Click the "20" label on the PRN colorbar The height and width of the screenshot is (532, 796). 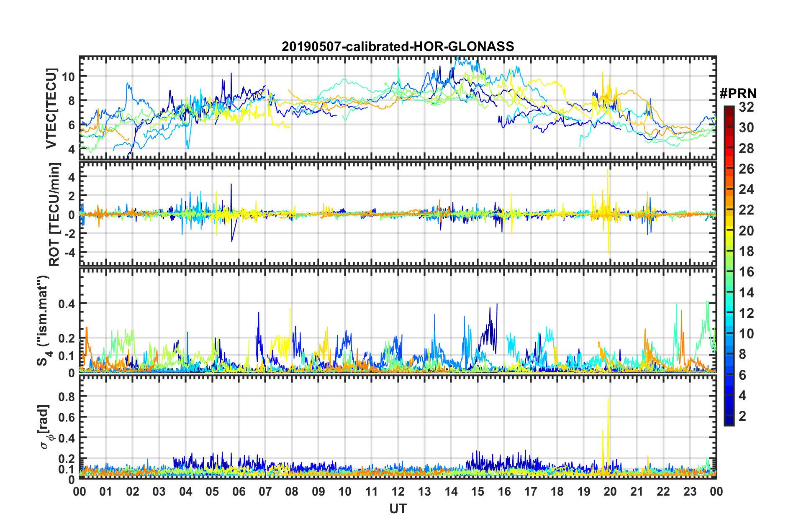tap(746, 230)
